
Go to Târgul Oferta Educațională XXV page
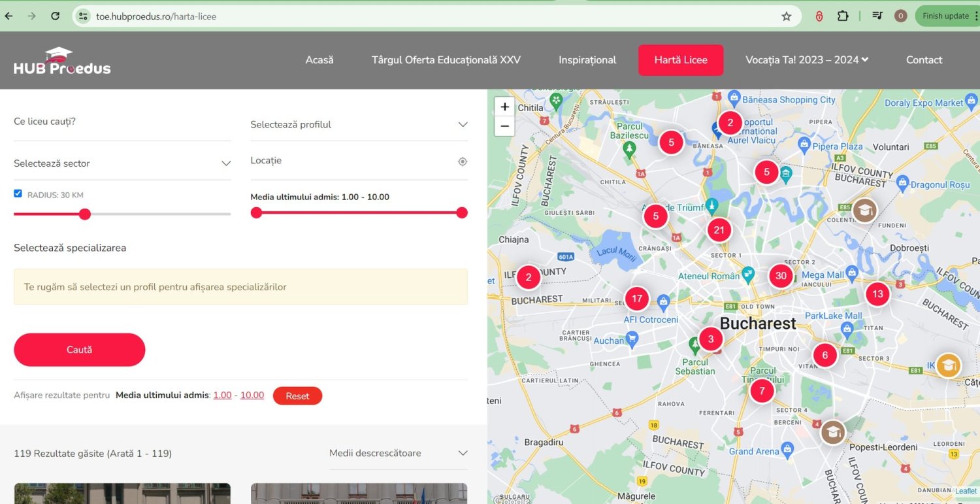coord(446,60)
